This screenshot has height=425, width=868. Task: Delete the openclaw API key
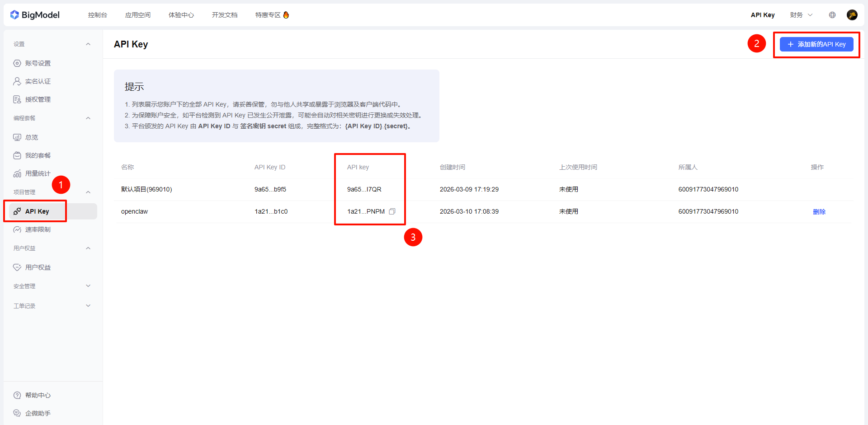(x=820, y=211)
